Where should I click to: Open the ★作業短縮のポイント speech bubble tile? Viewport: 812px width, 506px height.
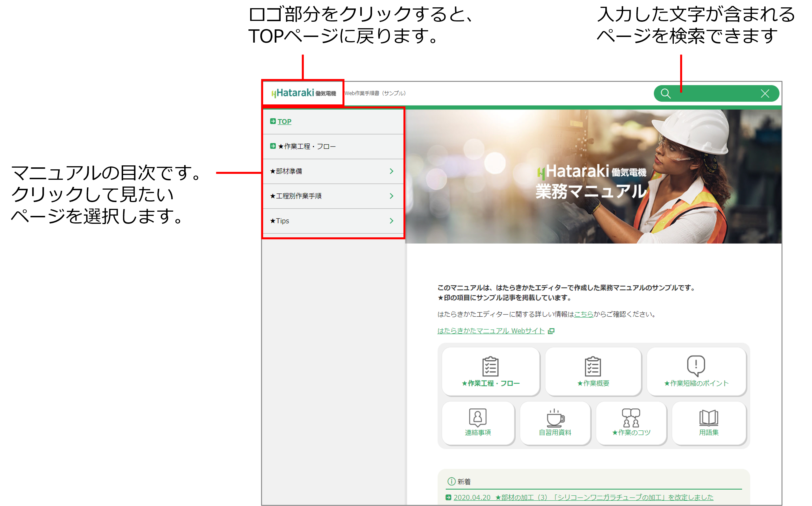(696, 371)
